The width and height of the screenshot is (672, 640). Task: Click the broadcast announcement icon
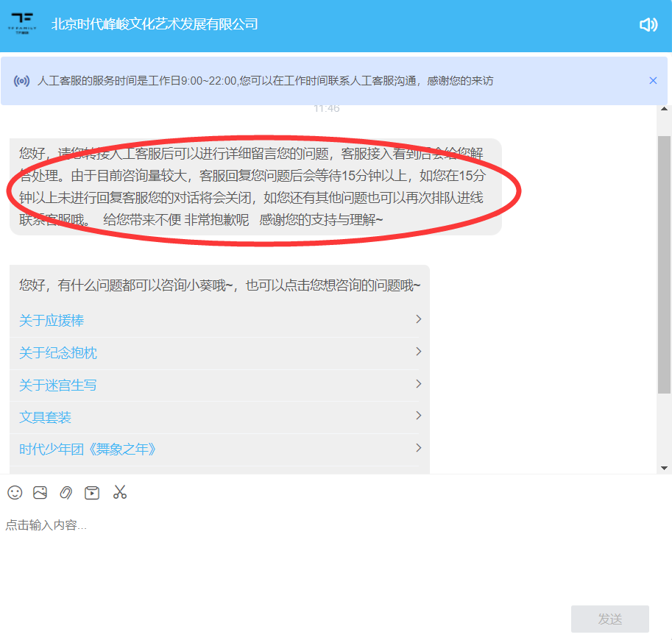tap(21, 80)
